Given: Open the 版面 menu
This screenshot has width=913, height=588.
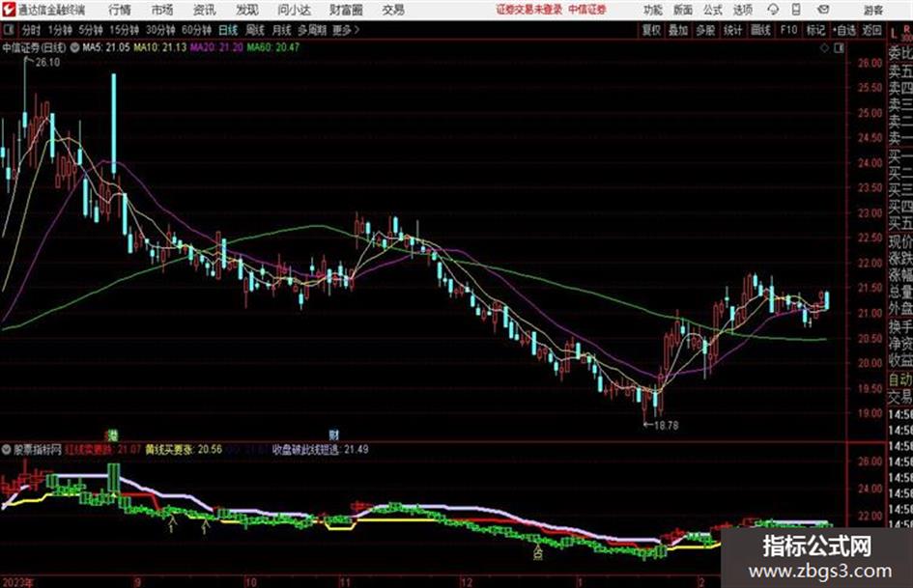Looking at the screenshot, I should point(682,10).
